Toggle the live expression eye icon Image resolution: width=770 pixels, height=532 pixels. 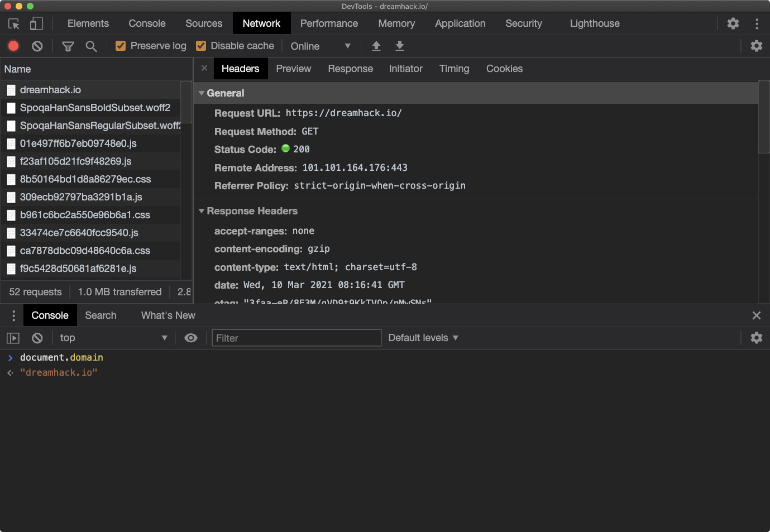(191, 338)
